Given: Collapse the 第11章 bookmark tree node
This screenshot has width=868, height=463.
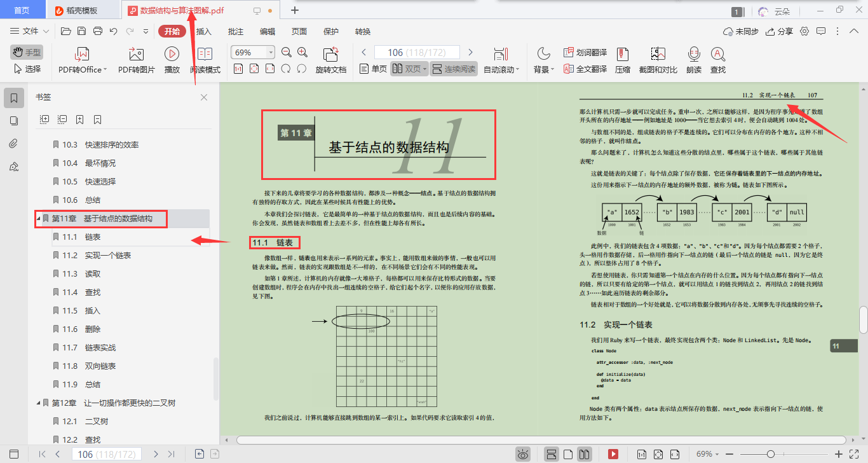Looking at the screenshot, I should point(38,218).
